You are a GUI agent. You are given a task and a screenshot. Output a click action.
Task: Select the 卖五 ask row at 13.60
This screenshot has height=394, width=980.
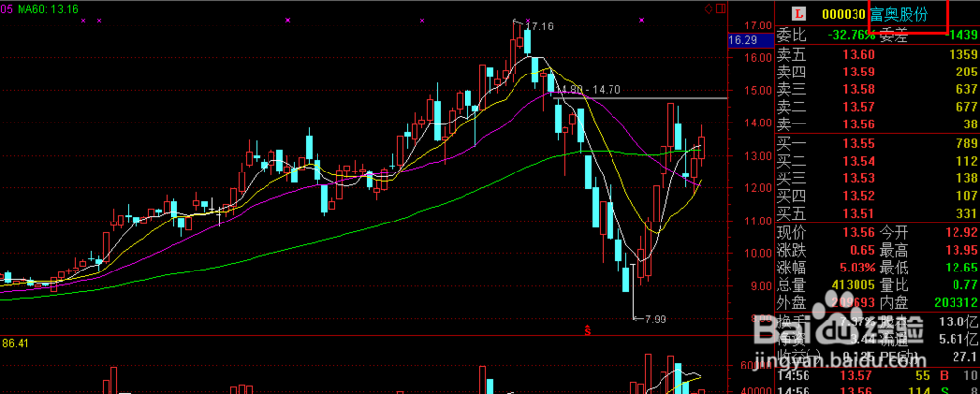877,55
